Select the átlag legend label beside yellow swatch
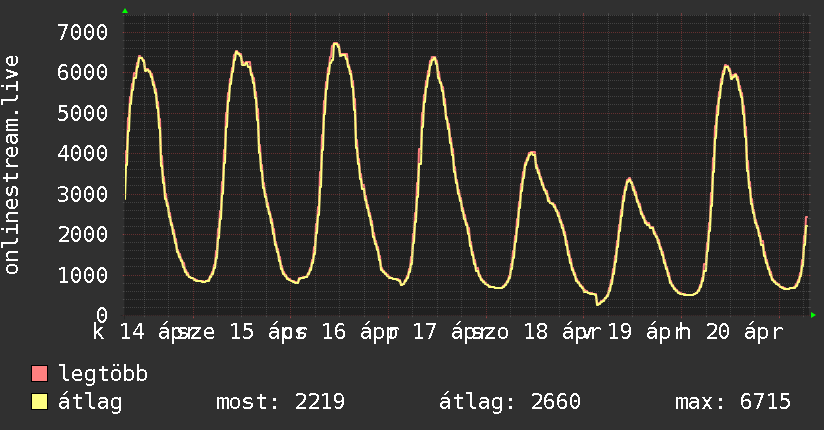The image size is (824, 430). coord(90,402)
